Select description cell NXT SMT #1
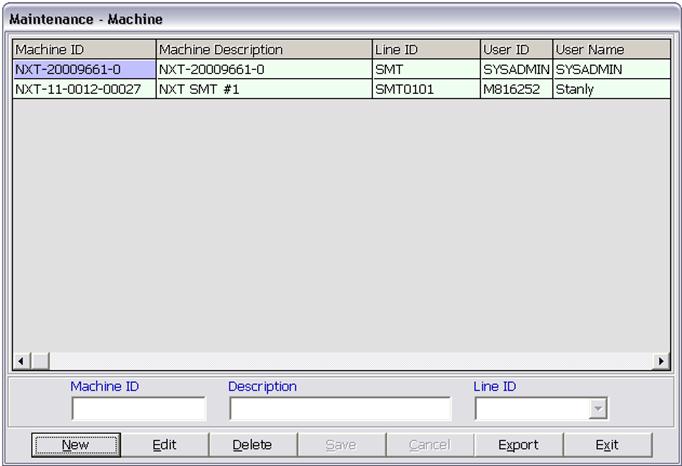Image resolution: width=682 pixels, height=466 pixels. [264, 89]
